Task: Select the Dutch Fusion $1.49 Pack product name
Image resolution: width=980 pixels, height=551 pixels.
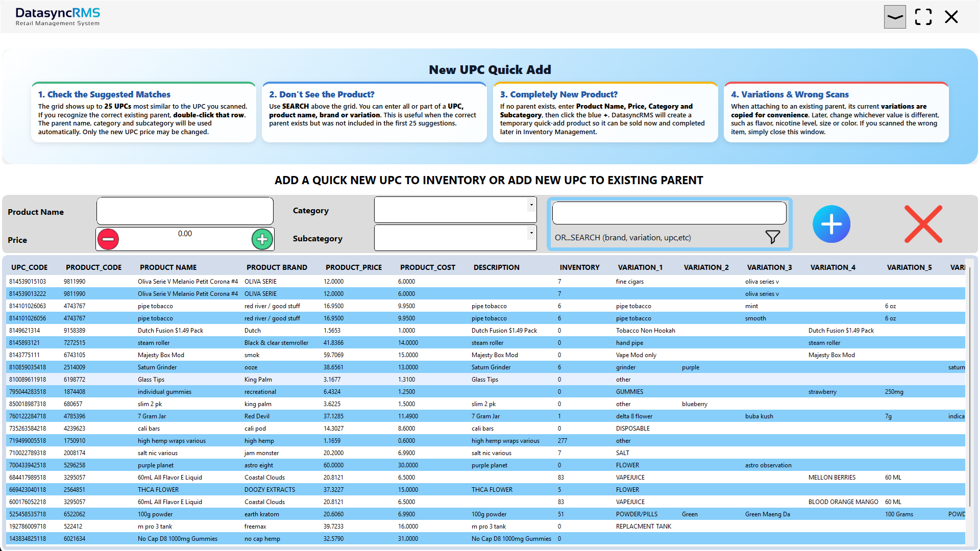Action: [170, 331]
